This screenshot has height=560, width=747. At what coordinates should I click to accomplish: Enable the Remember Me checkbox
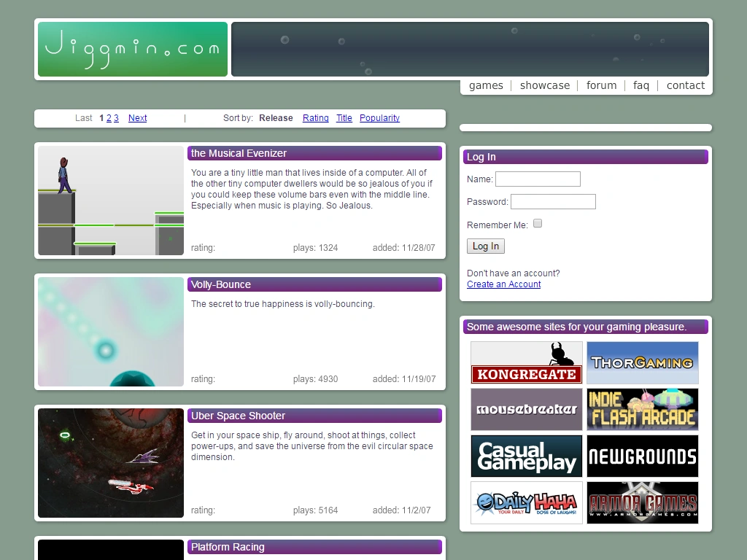click(538, 223)
